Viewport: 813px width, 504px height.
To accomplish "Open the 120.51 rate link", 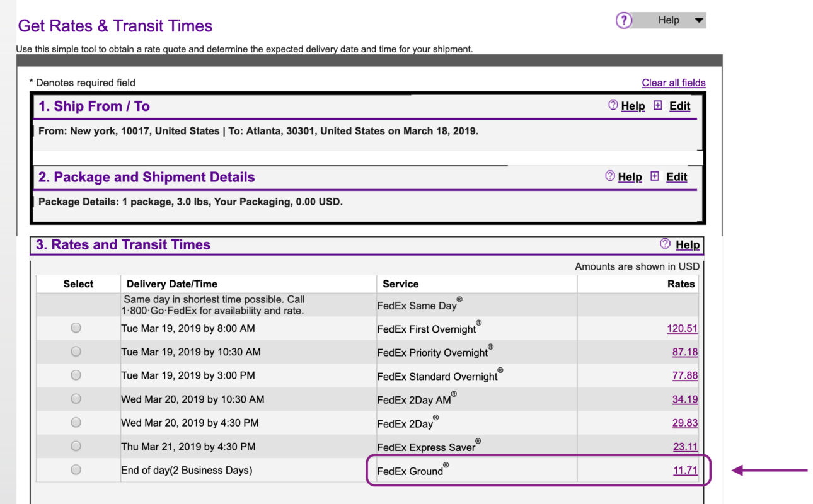I will click(682, 328).
